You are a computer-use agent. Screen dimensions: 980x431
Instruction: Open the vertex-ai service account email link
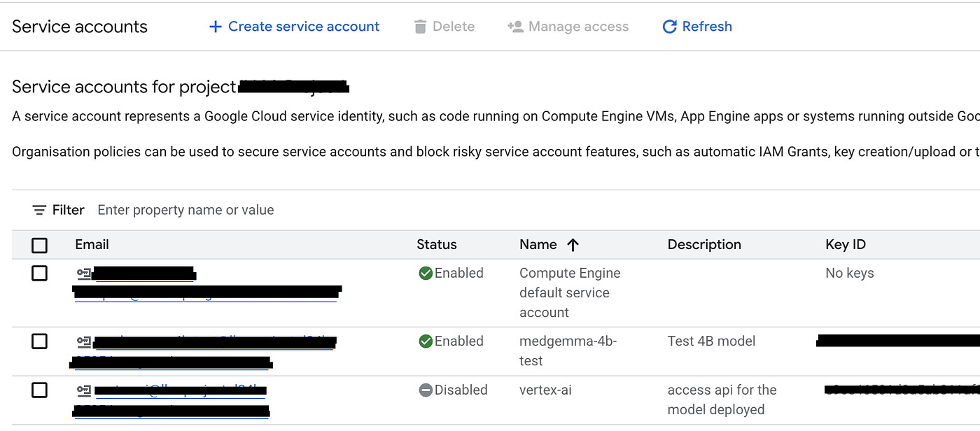tap(171, 401)
